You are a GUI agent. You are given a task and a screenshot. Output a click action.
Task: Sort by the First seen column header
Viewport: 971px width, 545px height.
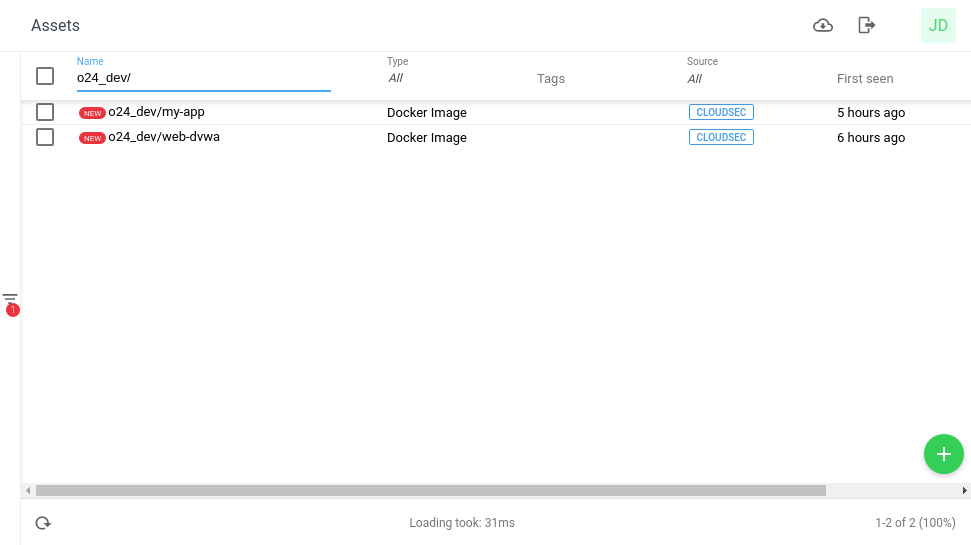click(865, 78)
